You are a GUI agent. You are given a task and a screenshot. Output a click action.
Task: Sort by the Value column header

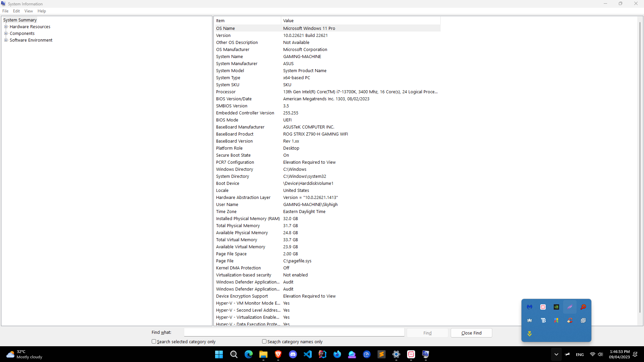click(361, 21)
